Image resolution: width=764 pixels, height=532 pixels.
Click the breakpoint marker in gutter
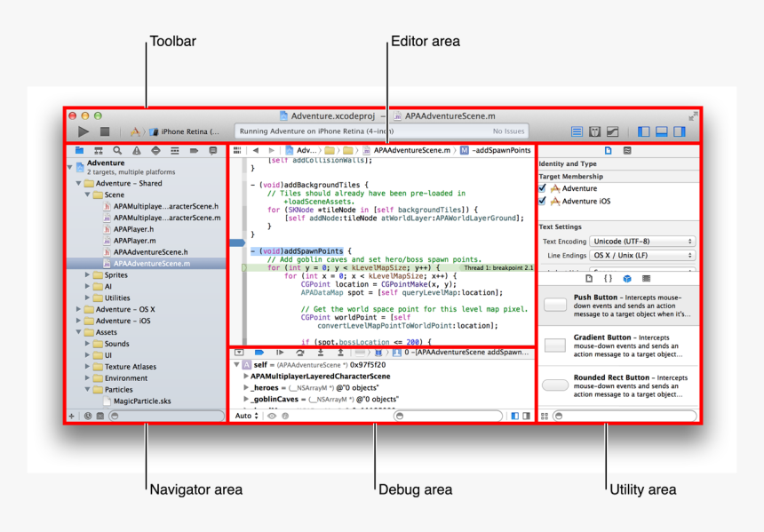click(237, 242)
